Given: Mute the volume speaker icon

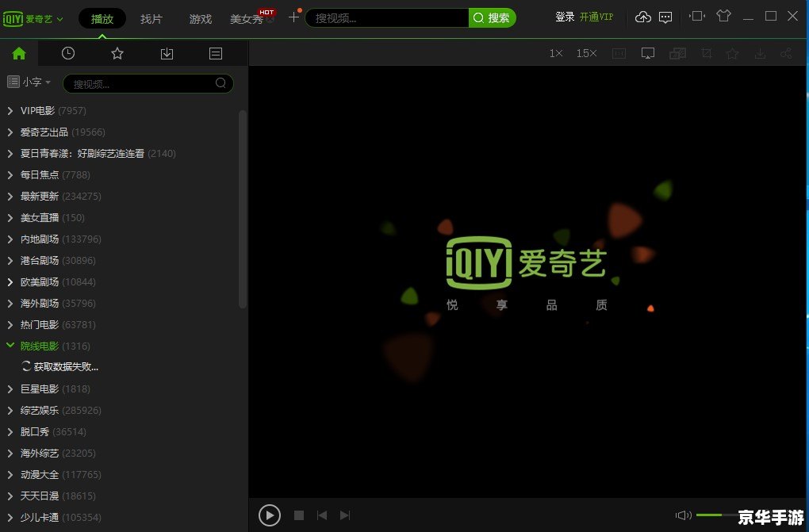Looking at the screenshot, I should [683, 515].
